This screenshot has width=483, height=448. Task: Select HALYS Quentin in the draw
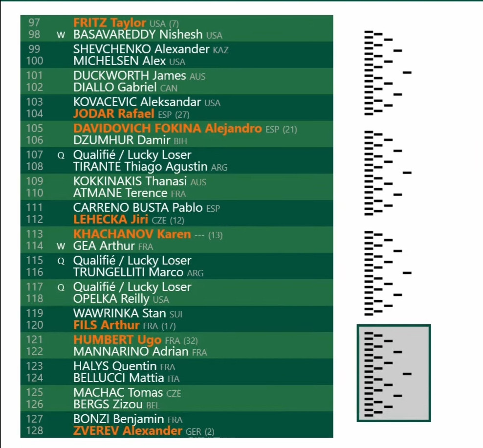[x=115, y=366]
